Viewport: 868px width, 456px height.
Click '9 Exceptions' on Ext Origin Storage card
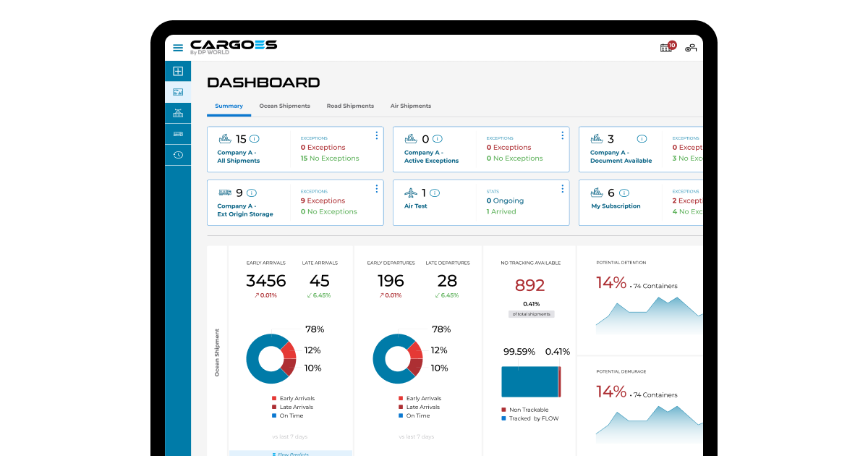pos(323,200)
